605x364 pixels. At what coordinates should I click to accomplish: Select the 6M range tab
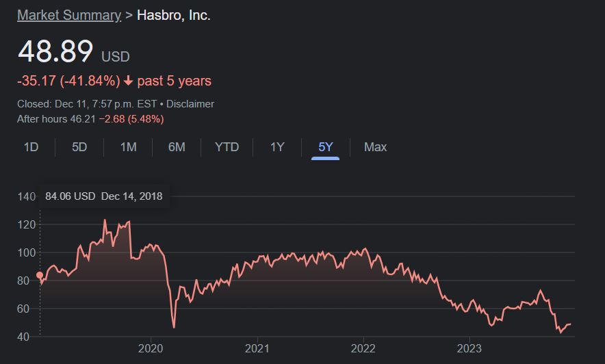177,147
